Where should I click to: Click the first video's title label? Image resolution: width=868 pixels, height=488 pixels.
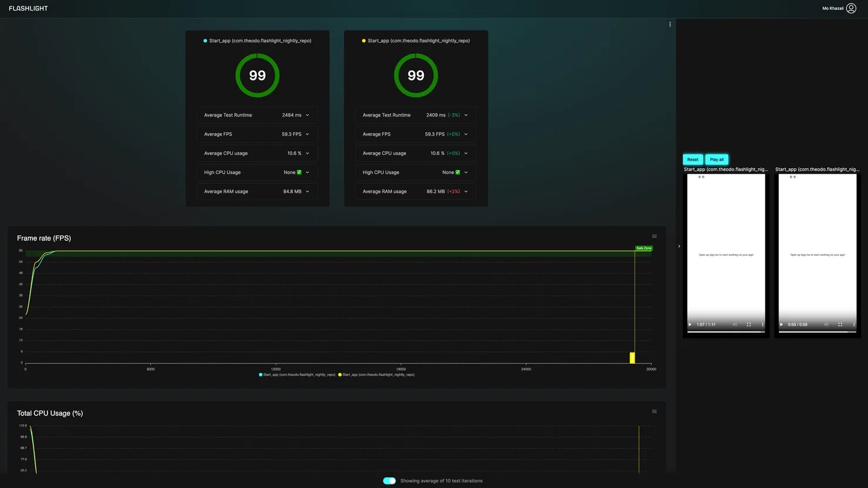point(726,170)
